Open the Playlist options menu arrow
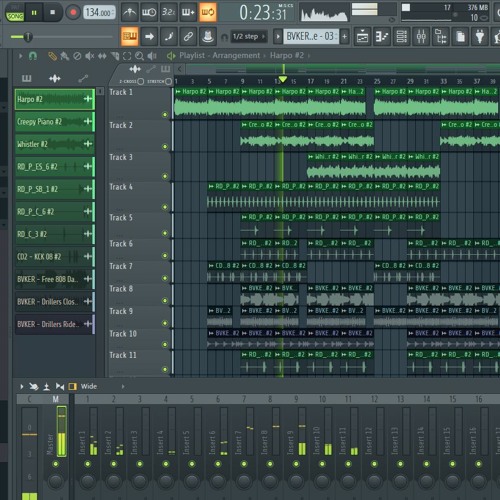Viewport: 500px width, 500px height. click(x=21, y=56)
